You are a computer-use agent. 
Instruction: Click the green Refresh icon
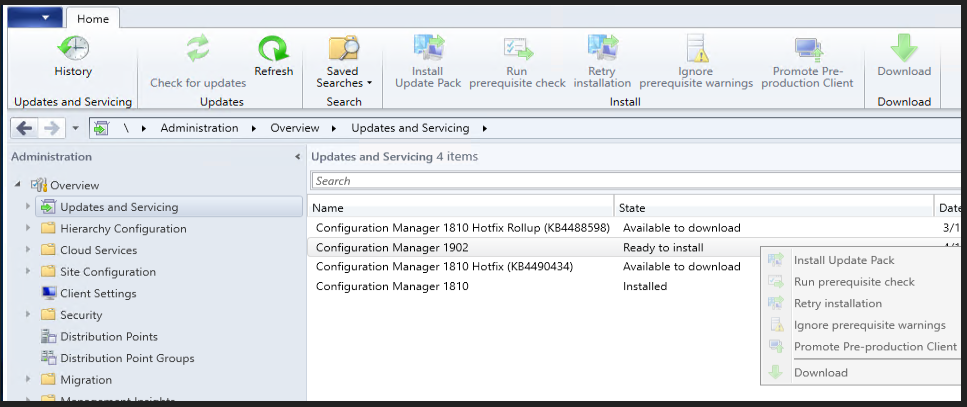coord(273,49)
